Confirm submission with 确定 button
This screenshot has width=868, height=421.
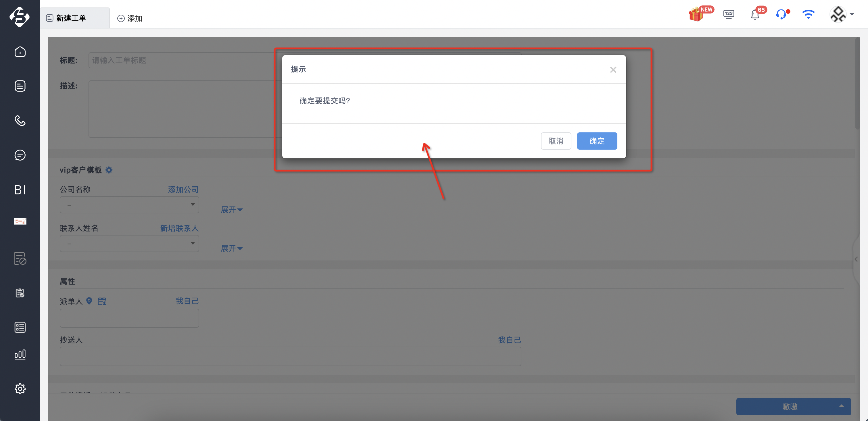(x=597, y=141)
